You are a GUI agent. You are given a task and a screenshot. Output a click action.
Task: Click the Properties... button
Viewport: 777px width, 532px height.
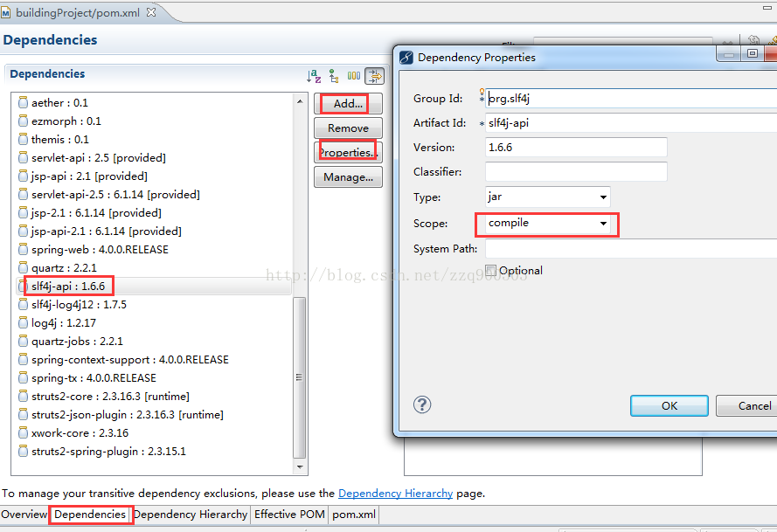(348, 152)
